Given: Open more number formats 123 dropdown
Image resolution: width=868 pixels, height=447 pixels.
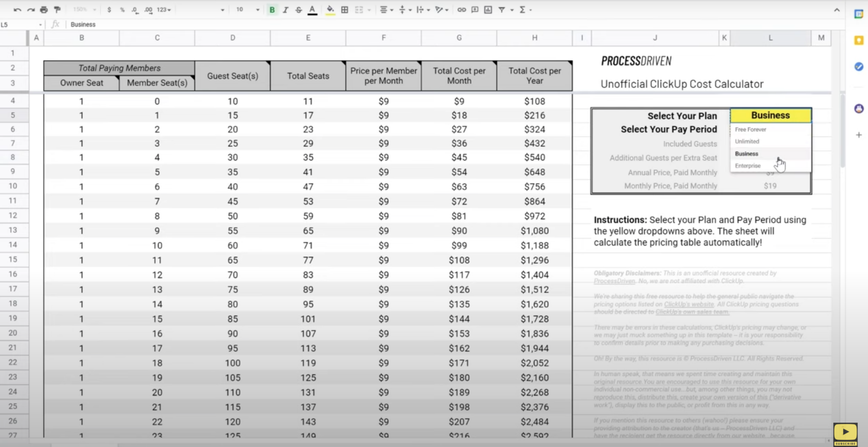Looking at the screenshot, I should pyautogui.click(x=164, y=10).
